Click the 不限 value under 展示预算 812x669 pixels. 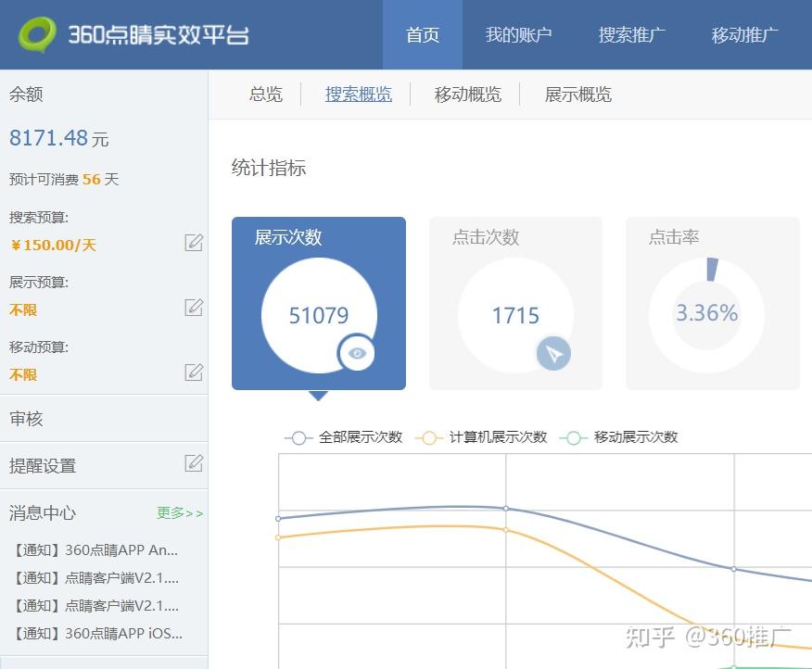[x=23, y=309]
